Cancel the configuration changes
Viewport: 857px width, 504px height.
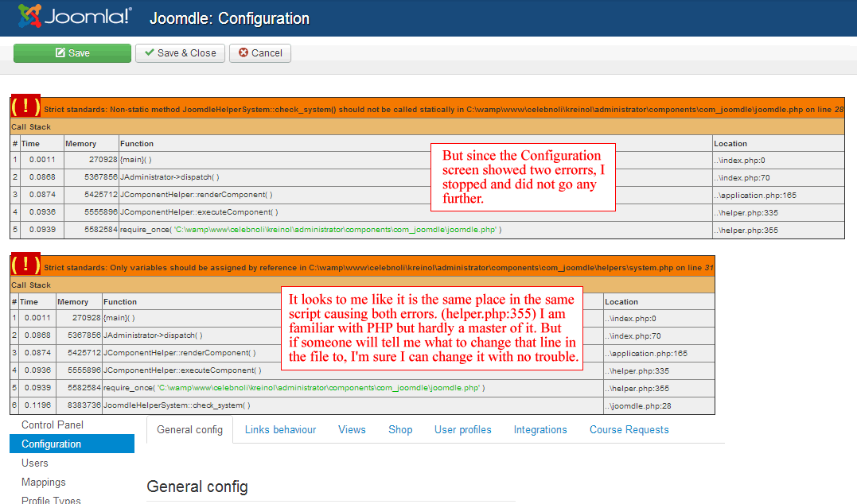point(260,53)
